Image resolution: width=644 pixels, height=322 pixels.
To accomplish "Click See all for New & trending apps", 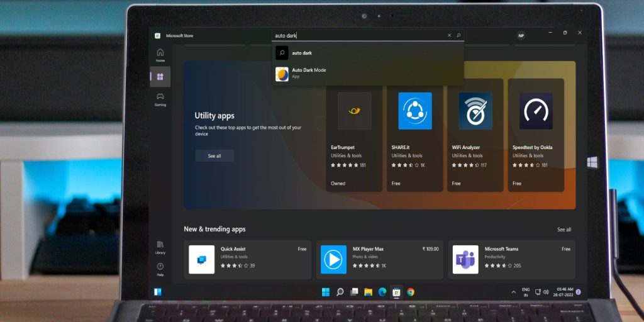I will point(564,230).
